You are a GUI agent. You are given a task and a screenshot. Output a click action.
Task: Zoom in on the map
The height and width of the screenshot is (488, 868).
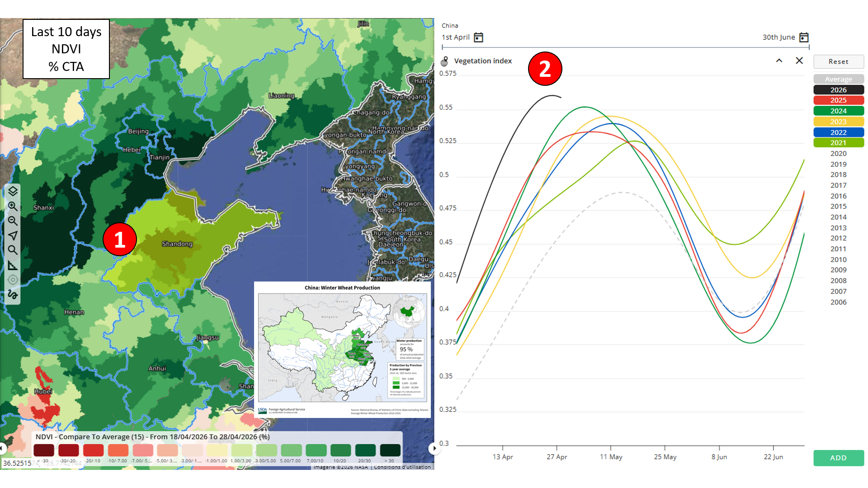coord(13,206)
